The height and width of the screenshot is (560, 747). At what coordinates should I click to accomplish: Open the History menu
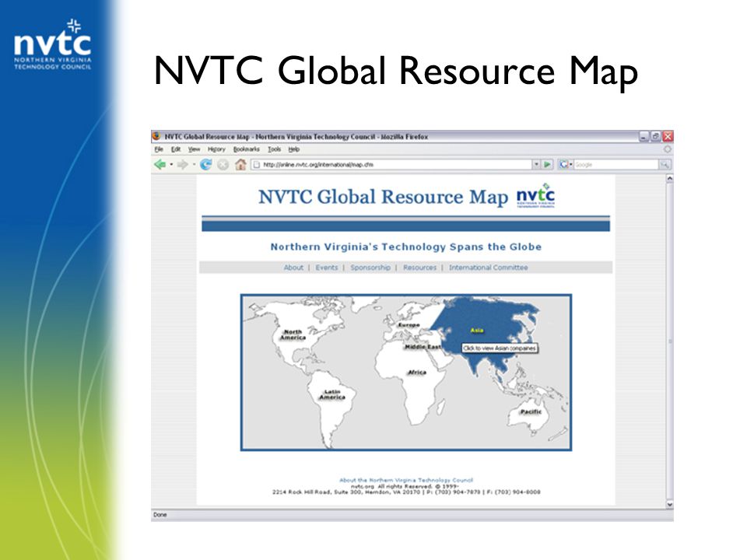[x=216, y=149]
